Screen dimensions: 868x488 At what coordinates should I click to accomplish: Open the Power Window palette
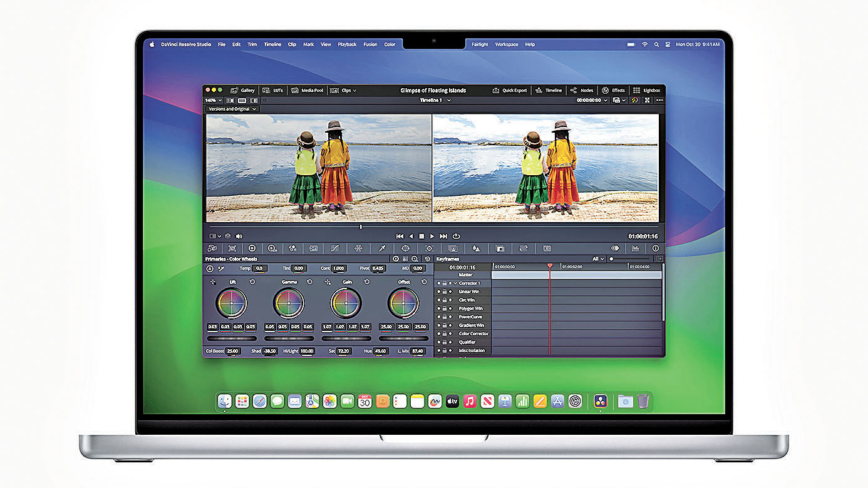pos(405,248)
